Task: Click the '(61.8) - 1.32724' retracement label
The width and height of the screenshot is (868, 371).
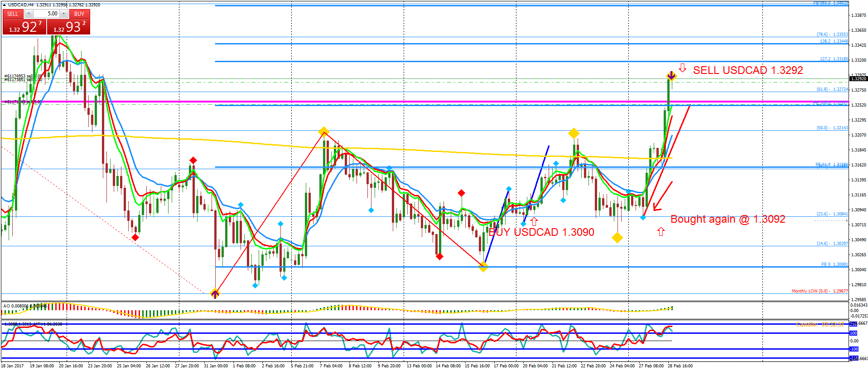Action: pyautogui.click(x=832, y=89)
